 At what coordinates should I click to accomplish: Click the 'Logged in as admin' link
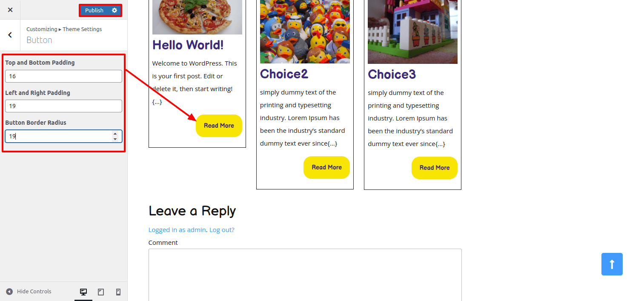click(177, 230)
